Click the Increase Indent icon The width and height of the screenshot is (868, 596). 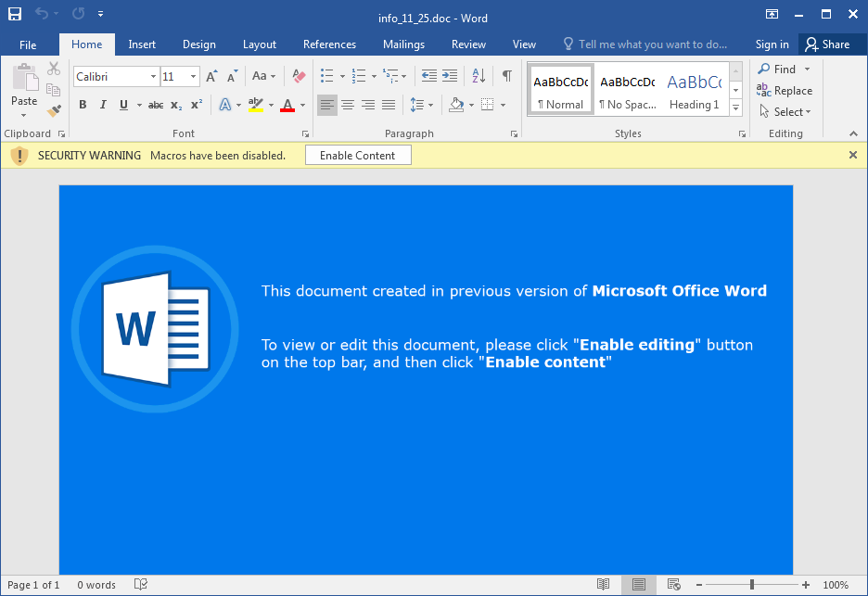[450, 77]
